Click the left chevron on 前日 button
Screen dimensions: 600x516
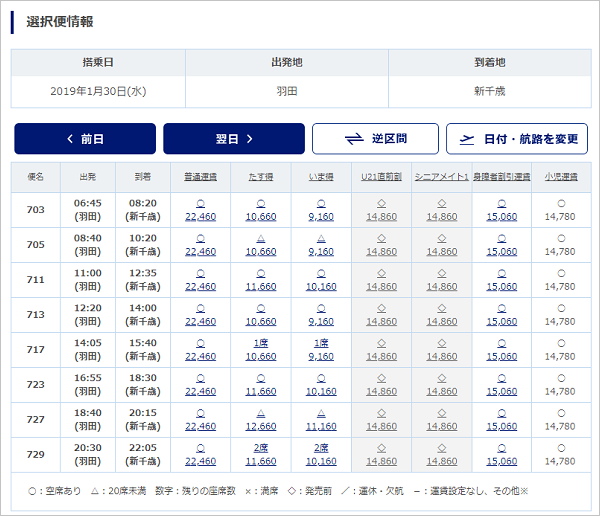70,139
